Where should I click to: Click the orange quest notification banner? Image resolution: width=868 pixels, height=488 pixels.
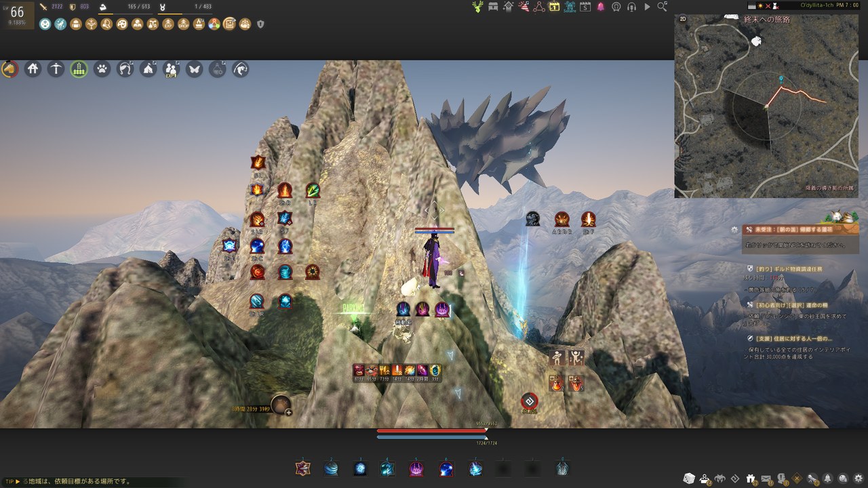800,230
